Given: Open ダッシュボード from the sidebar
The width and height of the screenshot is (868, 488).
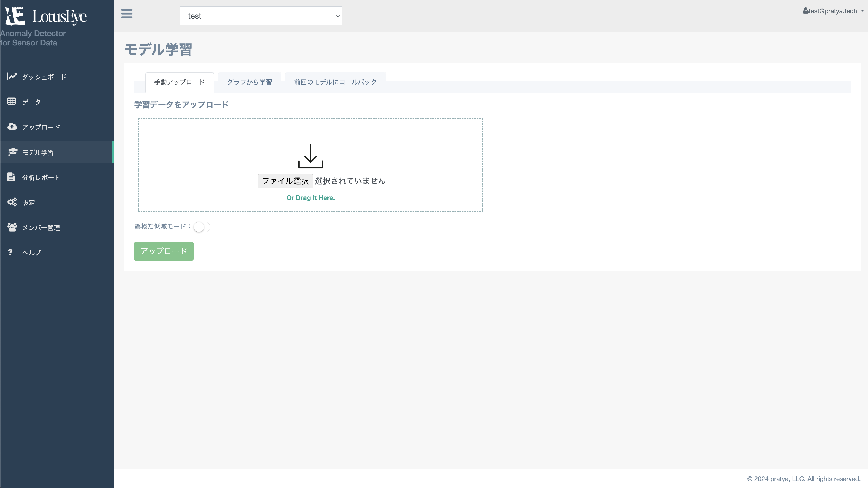Looking at the screenshot, I should 57,77.
